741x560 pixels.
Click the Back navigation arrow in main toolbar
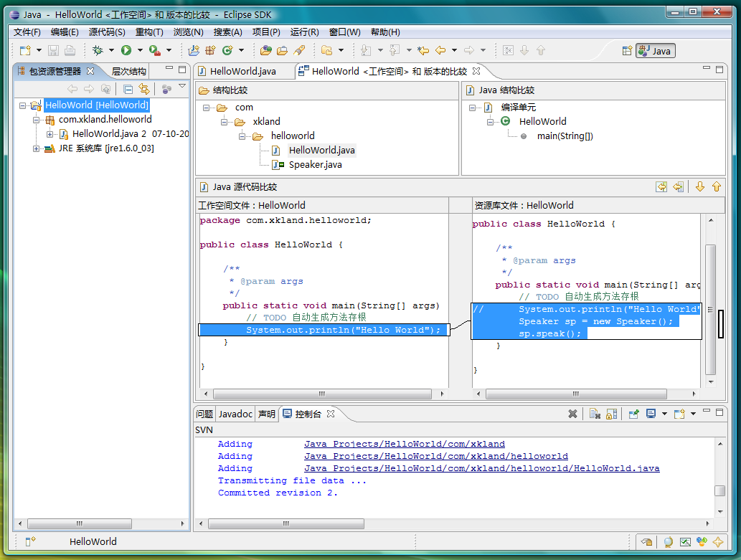click(x=440, y=50)
